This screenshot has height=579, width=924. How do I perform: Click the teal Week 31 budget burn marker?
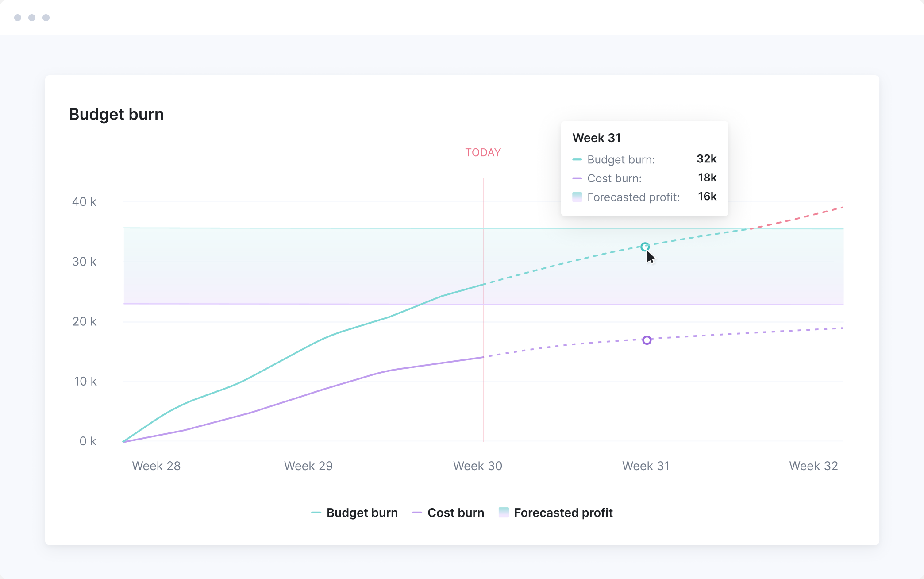645,247
